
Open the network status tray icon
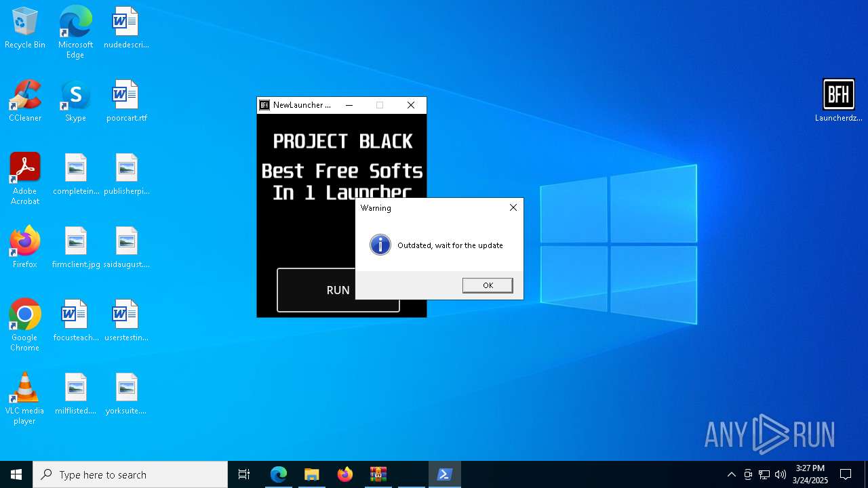pos(764,474)
